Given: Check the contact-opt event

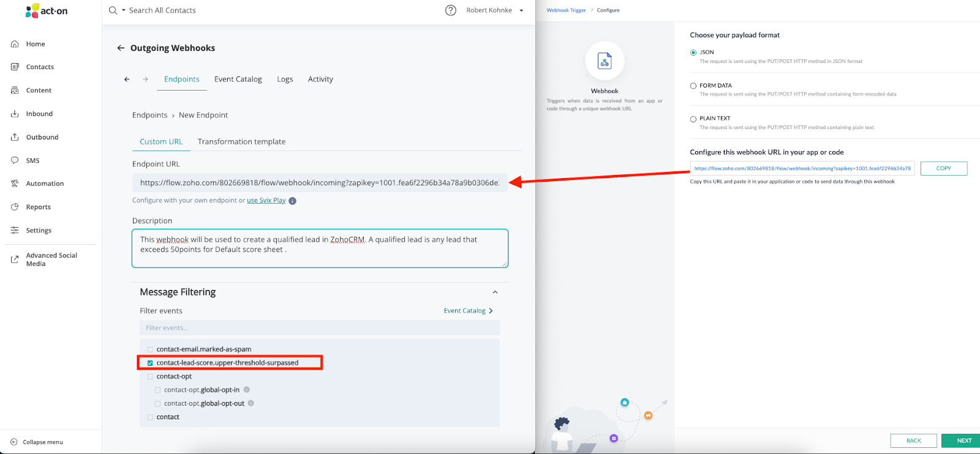Looking at the screenshot, I should click(150, 376).
